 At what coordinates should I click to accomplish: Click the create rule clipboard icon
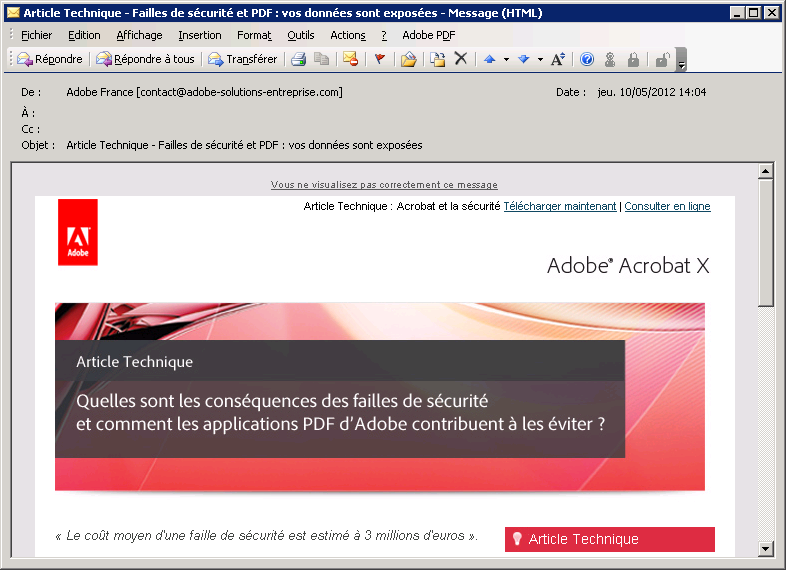(438, 59)
